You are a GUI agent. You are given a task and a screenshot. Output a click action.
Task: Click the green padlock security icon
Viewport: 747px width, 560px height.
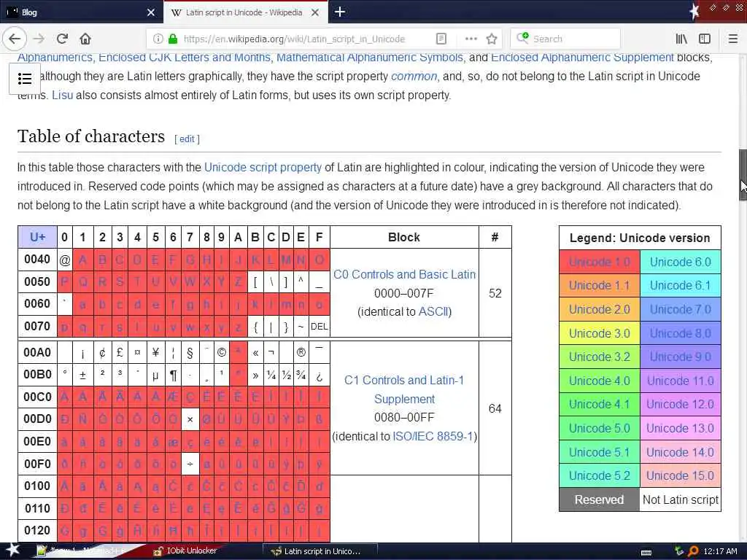click(x=173, y=39)
